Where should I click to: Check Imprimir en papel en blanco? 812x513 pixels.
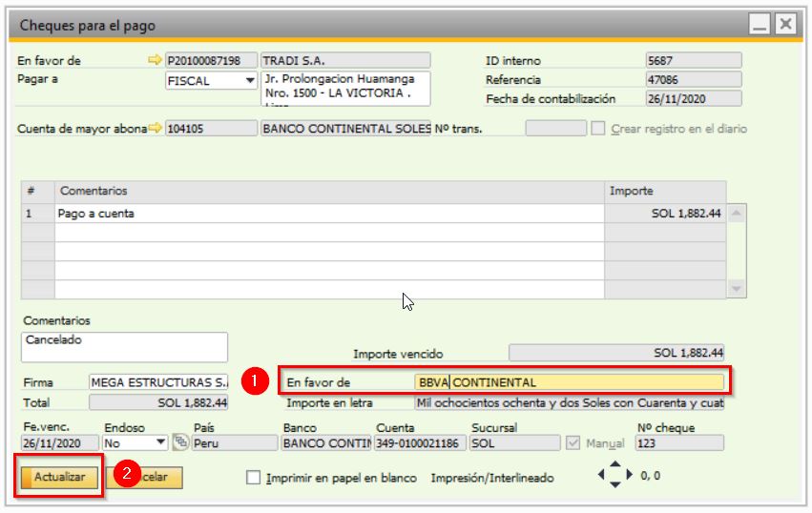pos(253,478)
